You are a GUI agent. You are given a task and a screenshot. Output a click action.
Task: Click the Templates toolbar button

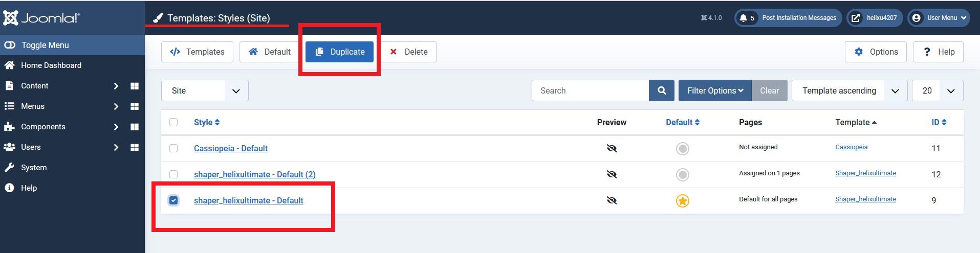(x=197, y=52)
